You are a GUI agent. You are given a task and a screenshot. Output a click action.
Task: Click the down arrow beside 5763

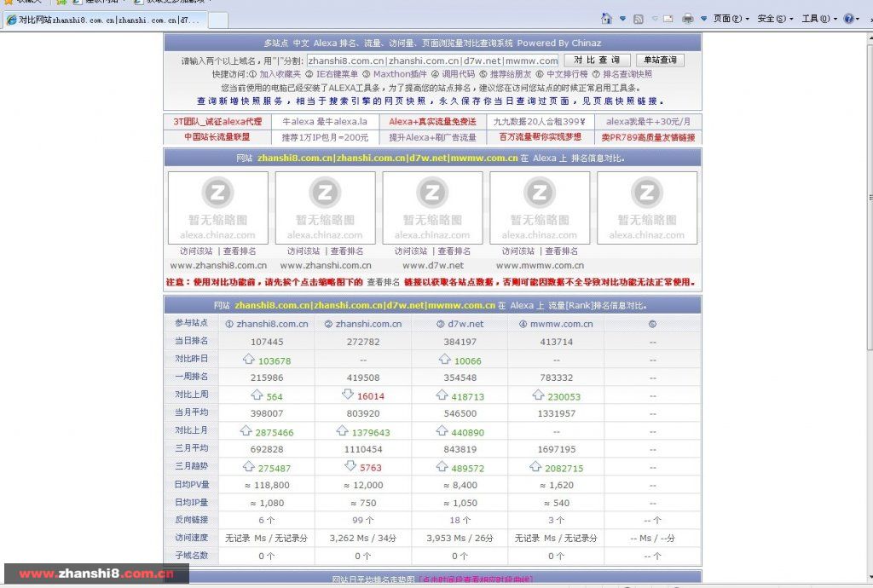click(350, 465)
